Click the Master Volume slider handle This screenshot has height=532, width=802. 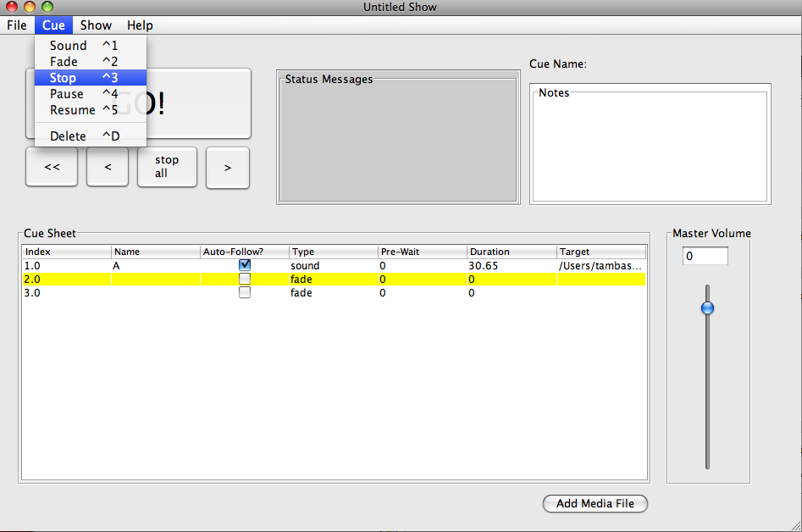pos(708,308)
